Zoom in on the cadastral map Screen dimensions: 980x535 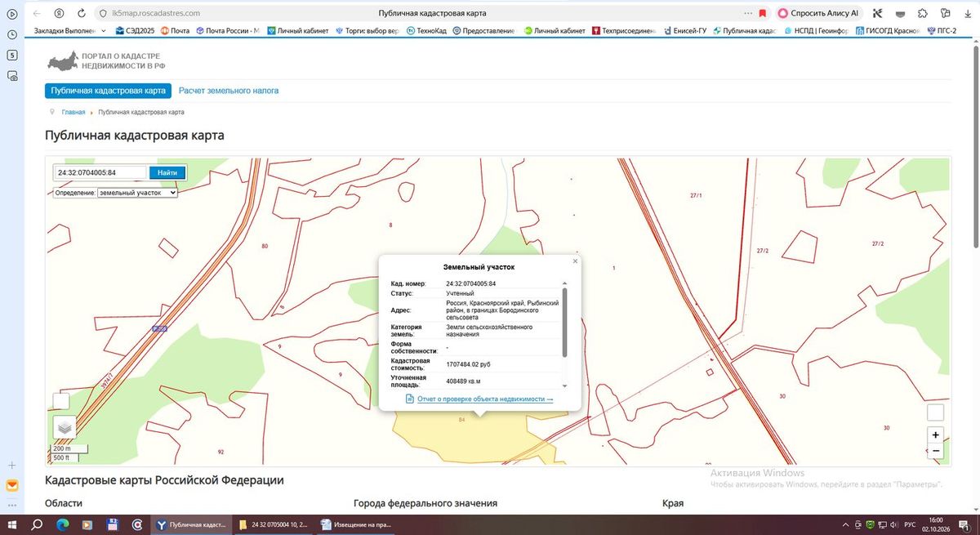tap(936, 435)
